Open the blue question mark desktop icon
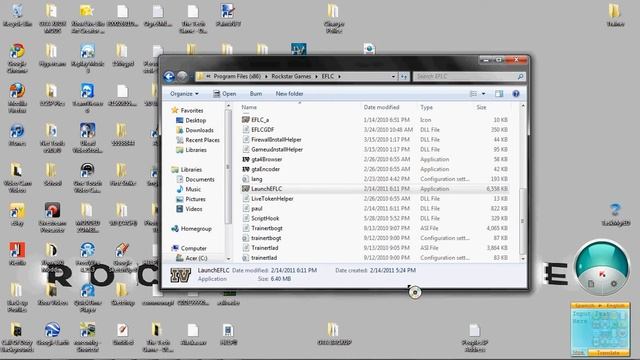The height and width of the screenshot is (360, 640). (x=616, y=215)
